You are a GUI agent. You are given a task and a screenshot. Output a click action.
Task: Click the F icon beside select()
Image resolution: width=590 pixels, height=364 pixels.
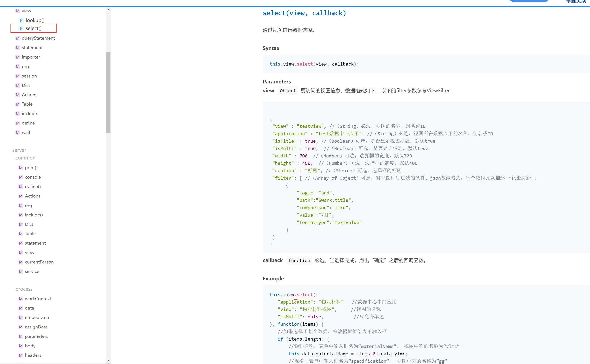pos(21,28)
